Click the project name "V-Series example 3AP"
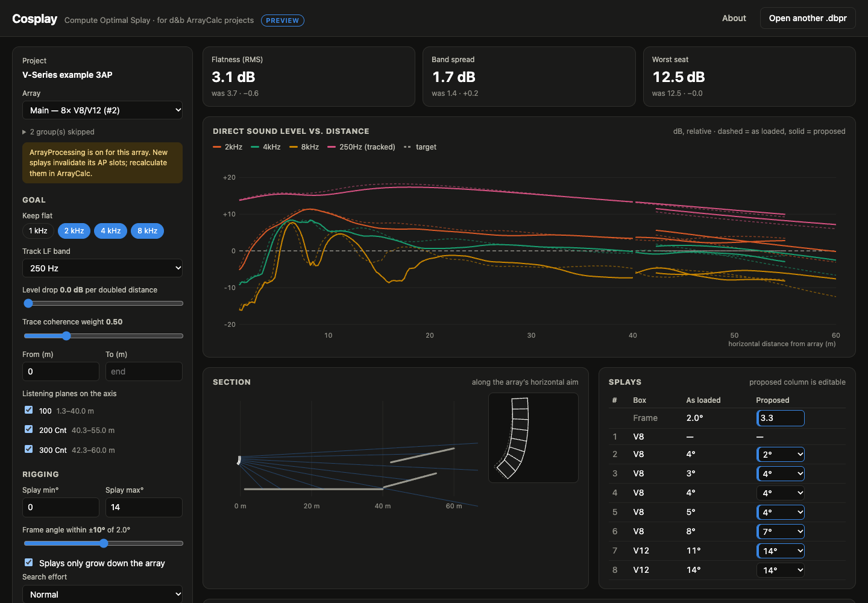Viewport: 868px width, 603px height. [68, 75]
